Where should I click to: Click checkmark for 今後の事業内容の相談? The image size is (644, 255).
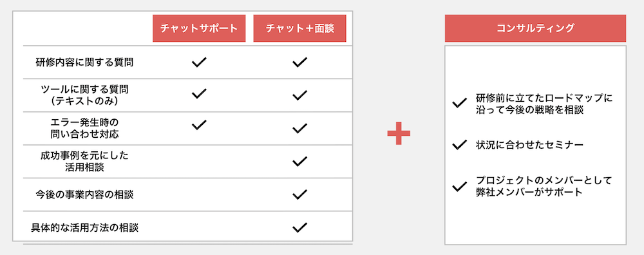300,194
